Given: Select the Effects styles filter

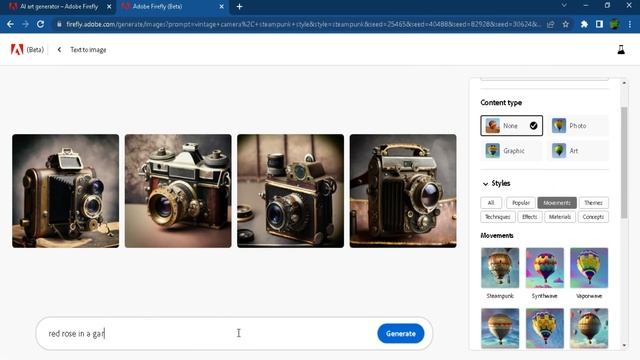Looking at the screenshot, I should click(x=529, y=217).
